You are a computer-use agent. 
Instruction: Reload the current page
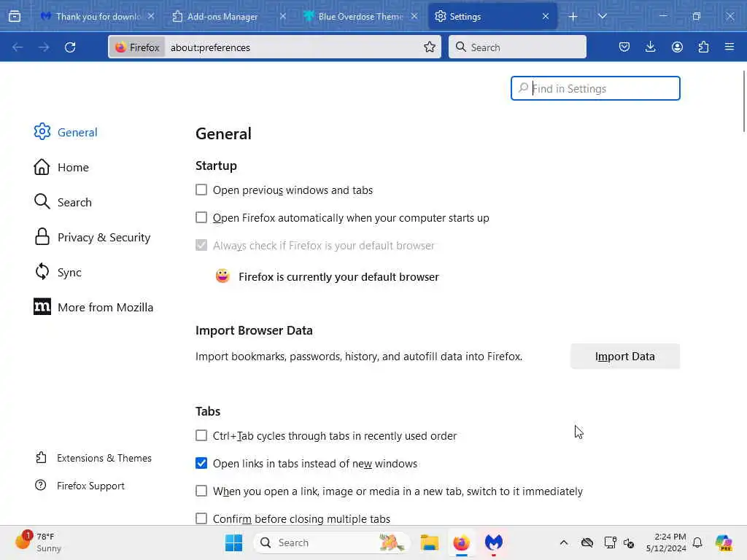click(70, 47)
